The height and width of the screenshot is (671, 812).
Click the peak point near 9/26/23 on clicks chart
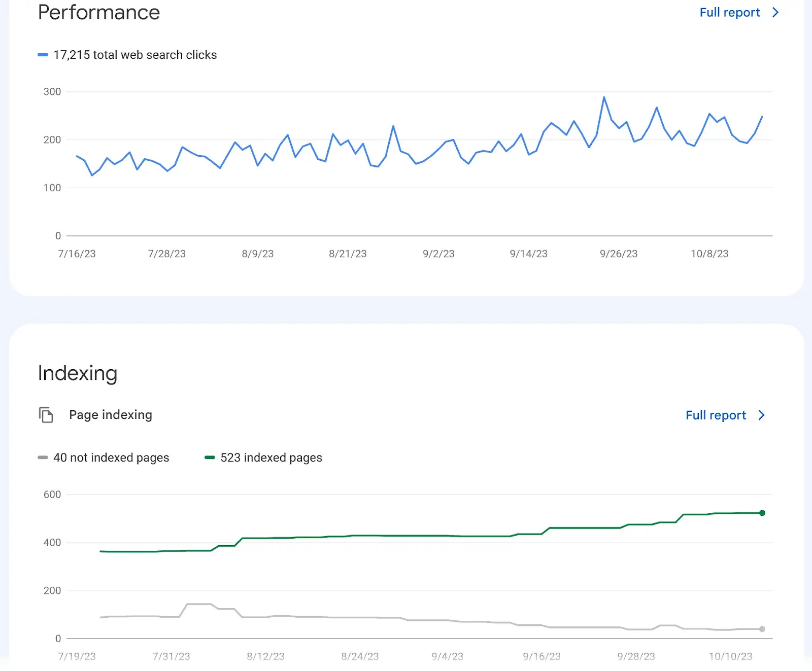click(x=603, y=96)
